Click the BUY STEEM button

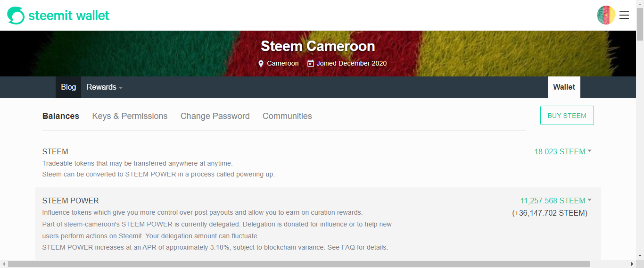567,116
